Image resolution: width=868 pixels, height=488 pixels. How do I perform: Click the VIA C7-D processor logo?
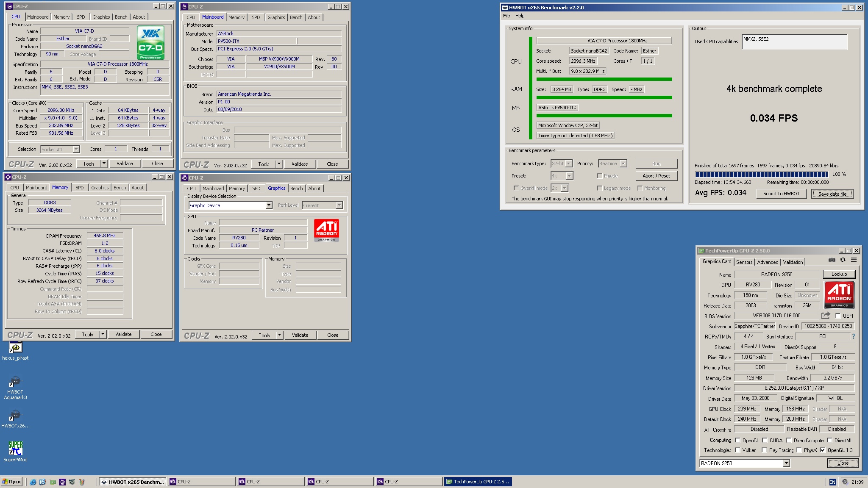(x=151, y=43)
